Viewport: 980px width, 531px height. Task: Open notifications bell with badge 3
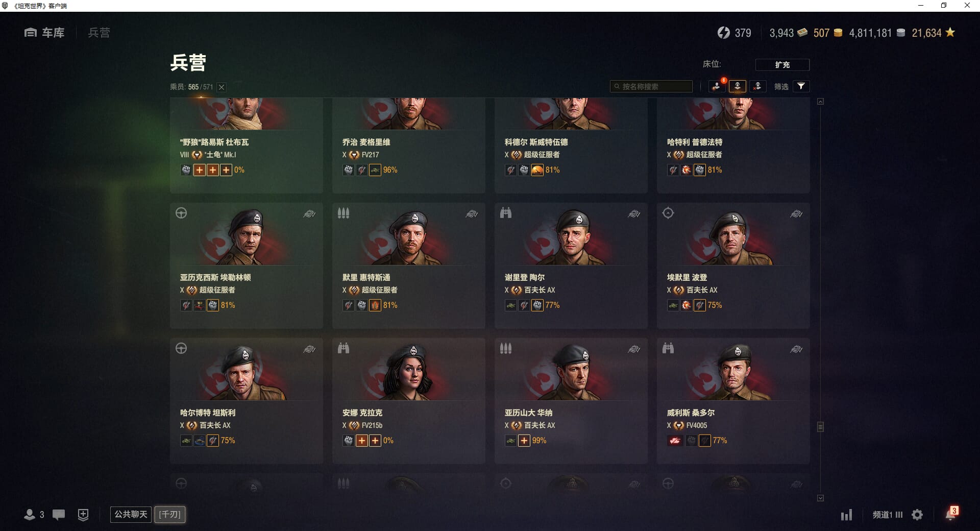coord(951,514)
